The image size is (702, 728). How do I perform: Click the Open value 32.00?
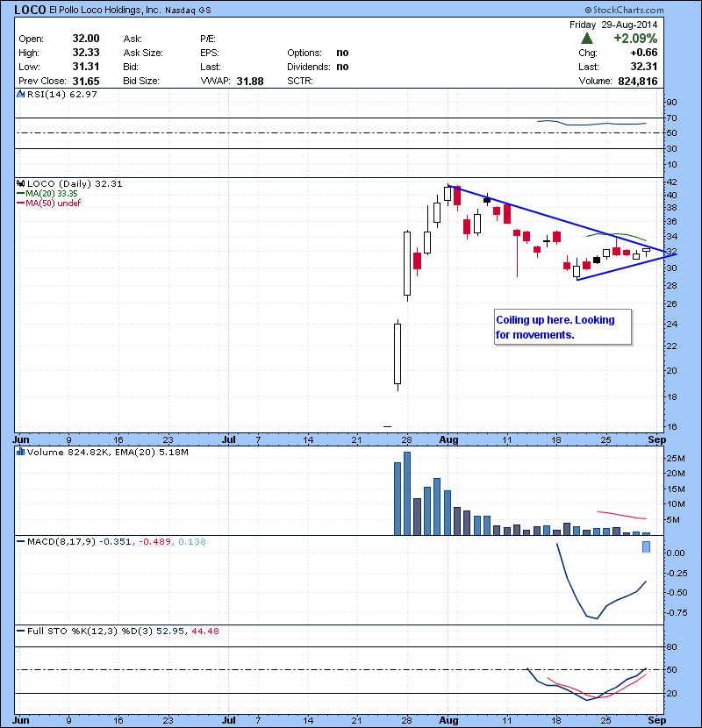[86, 39]
